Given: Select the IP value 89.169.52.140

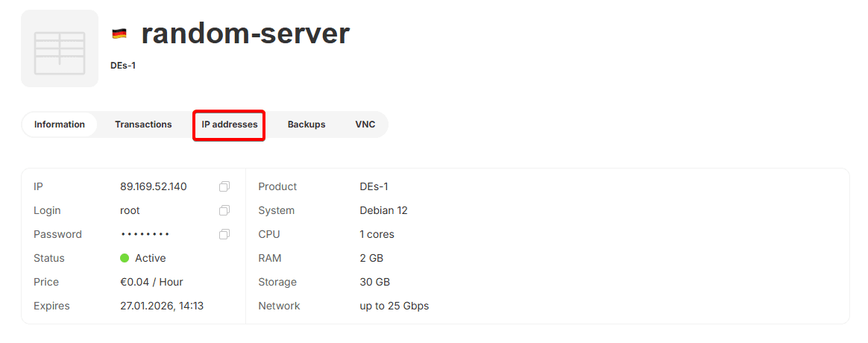Looking at the screenshot, I should click(x=154, y=186).
